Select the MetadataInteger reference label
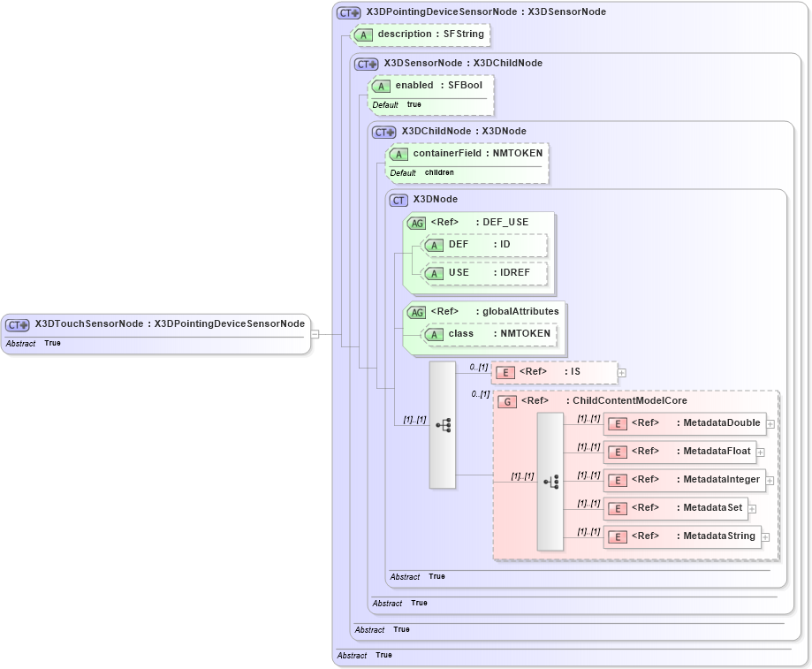 pos(695,480)
